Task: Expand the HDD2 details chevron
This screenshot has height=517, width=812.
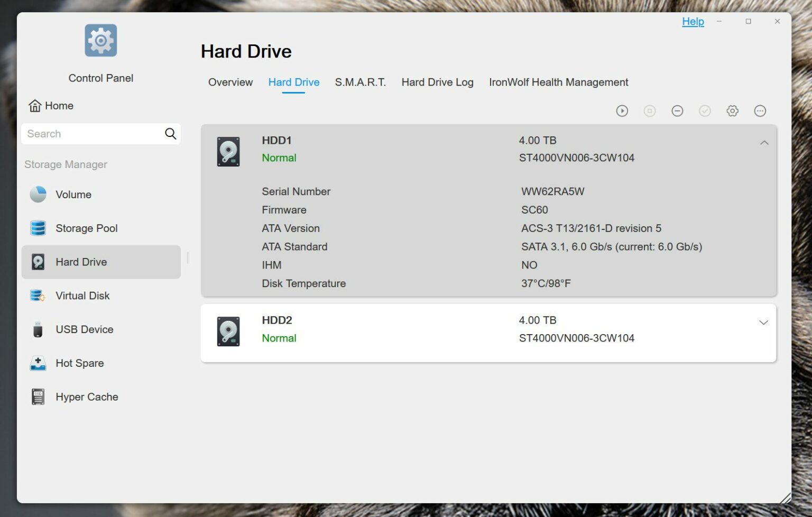Action: [763, 322]
